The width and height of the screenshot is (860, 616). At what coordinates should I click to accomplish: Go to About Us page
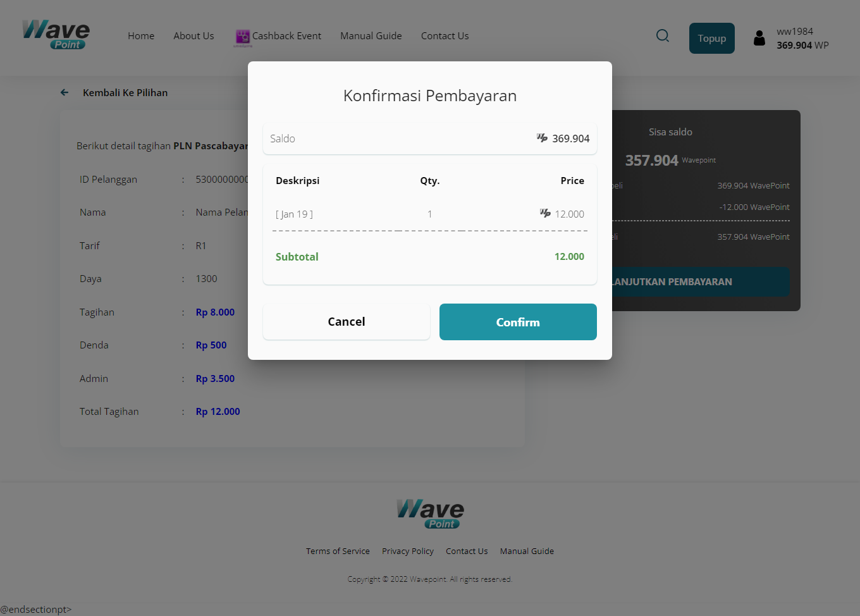193,36
